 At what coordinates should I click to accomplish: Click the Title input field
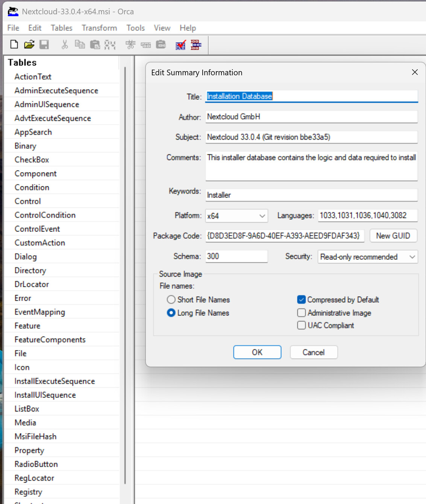[311, 96]
